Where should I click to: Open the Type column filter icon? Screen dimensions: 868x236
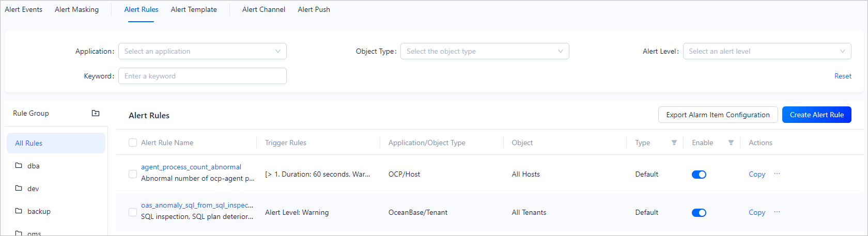point(674,143)
